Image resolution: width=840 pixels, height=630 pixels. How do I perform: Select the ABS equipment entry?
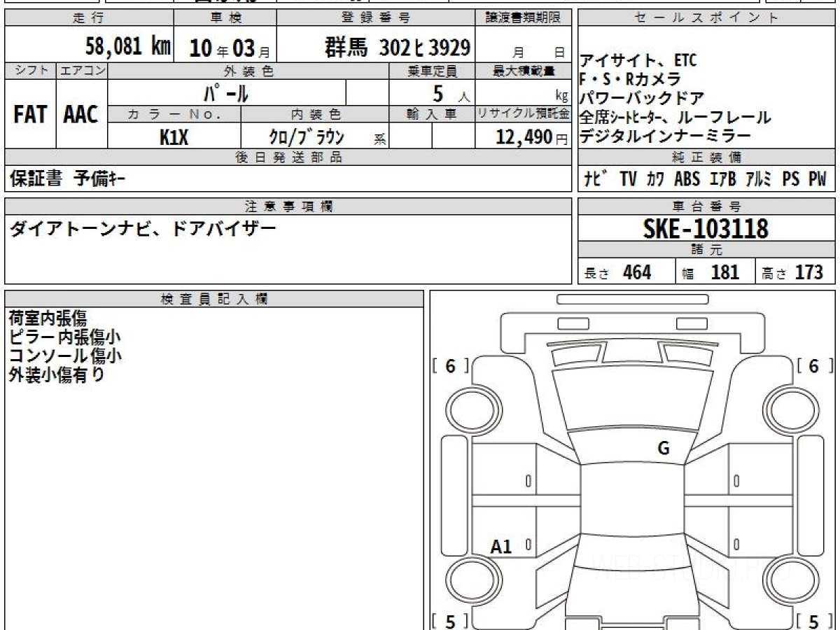[687, 179]
